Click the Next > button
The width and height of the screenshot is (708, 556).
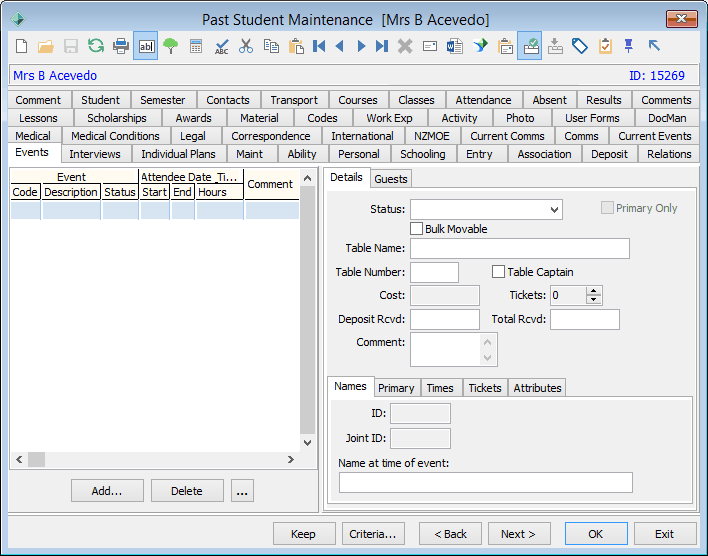point(518,534)
